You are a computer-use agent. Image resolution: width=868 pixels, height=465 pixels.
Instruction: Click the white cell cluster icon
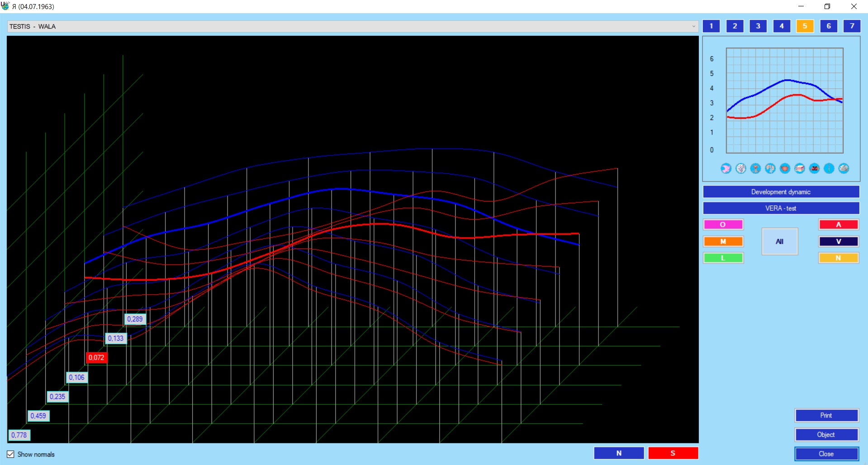click(741, 168)
